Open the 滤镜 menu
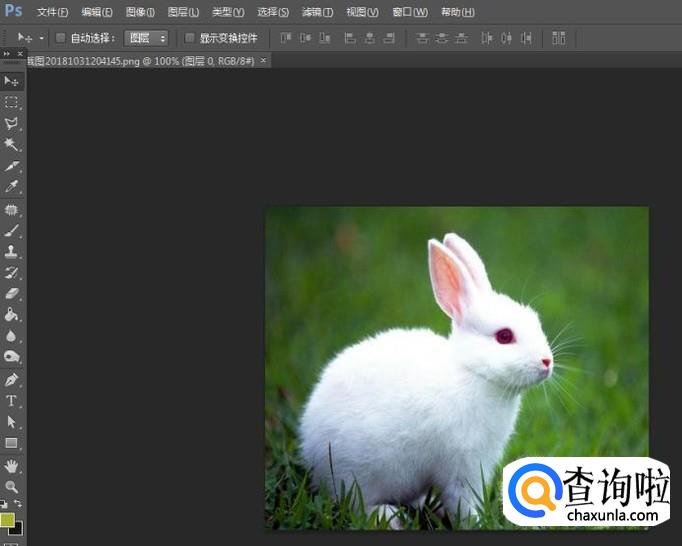Viewport: 682px width, 546px height. [x=317, y=12]
